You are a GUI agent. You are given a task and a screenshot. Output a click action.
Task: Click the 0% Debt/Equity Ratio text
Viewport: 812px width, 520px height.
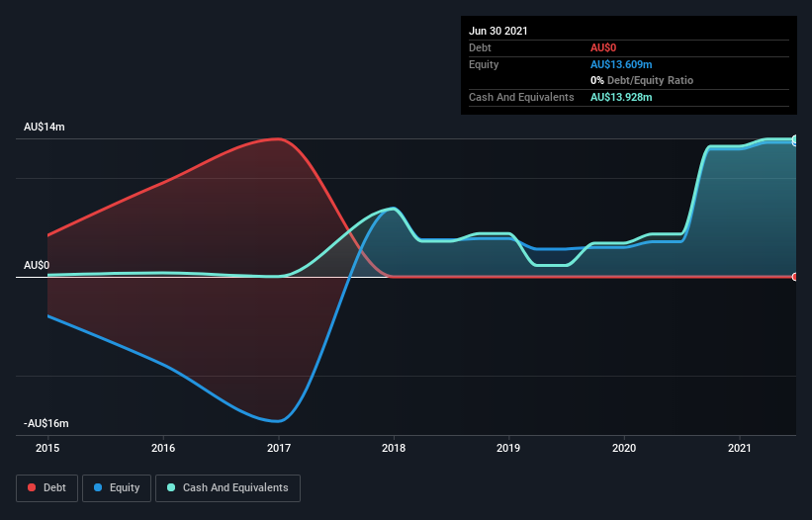point(642,80)
